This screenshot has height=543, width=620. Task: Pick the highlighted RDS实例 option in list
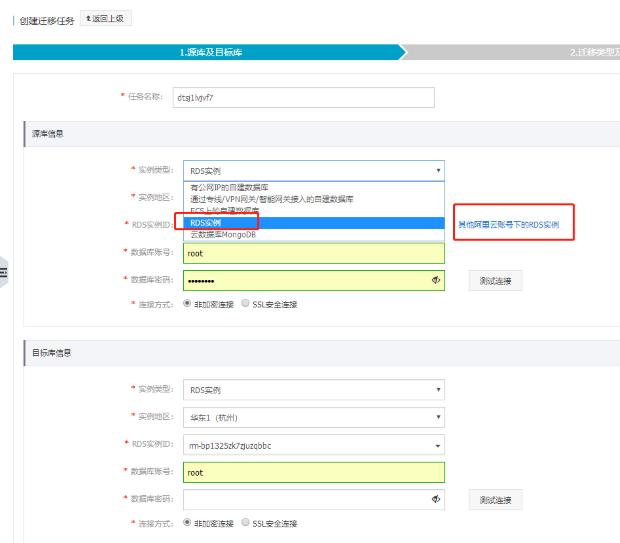click(208, 222)
